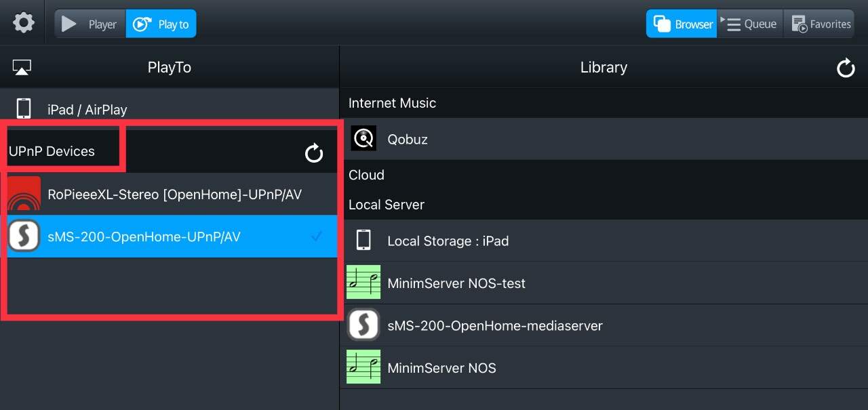Click the Qobuz logo icon
The height and width of the screenshot is (410, 868).
click(x=363, y=139)
